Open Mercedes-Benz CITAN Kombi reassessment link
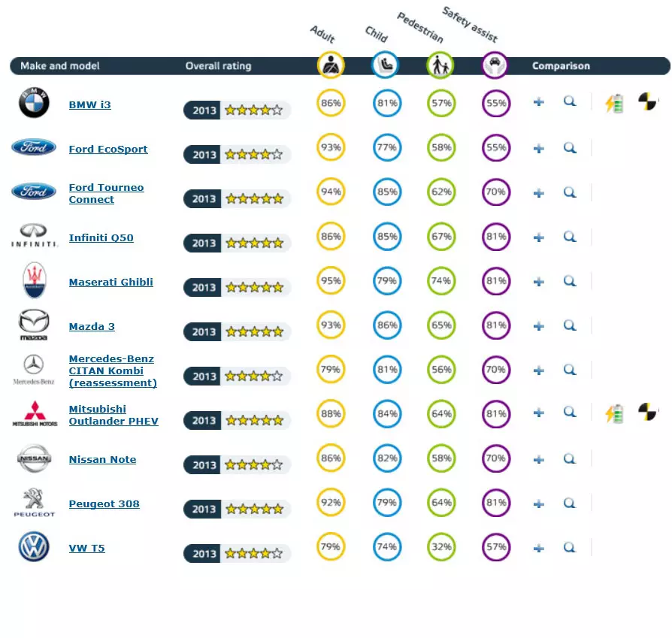This screenshot has width=672, height=638. coord(113,371)
